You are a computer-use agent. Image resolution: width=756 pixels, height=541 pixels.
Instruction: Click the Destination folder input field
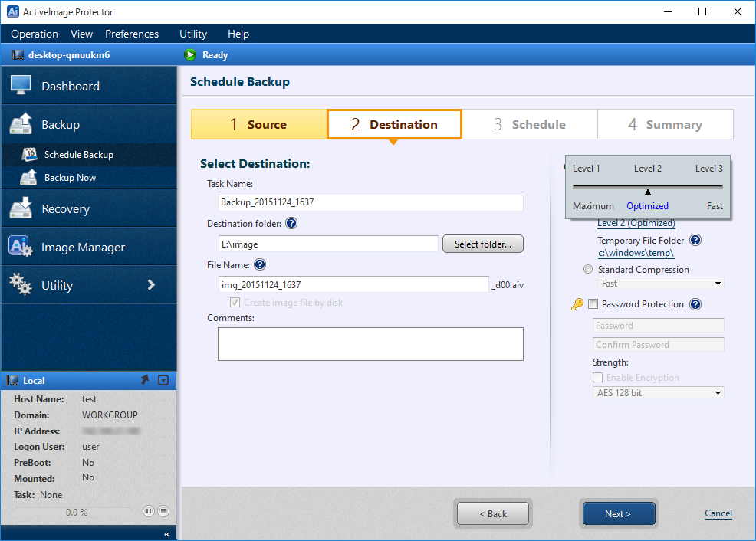tap(328, 244)
